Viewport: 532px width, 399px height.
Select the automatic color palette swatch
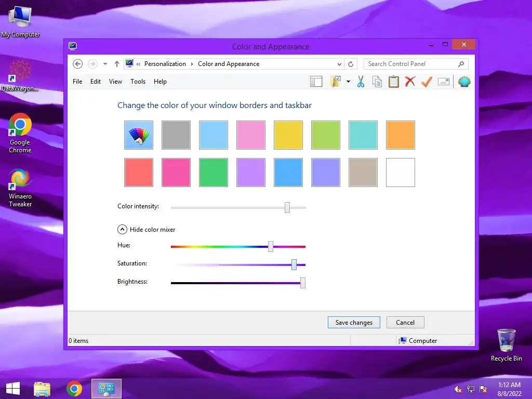tap(138, 135)
